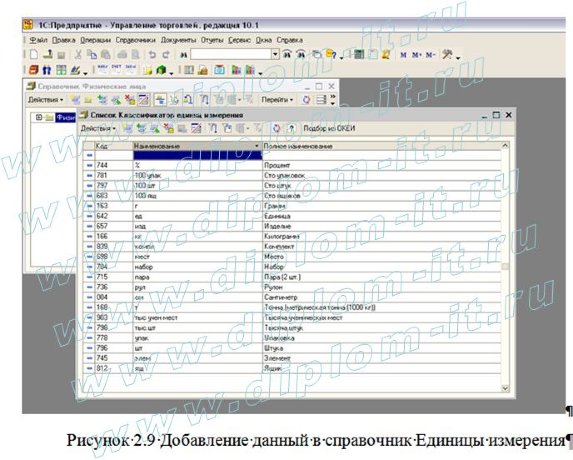
Task: Click the Undo arrow icon
Action: (x=152, y=54)
